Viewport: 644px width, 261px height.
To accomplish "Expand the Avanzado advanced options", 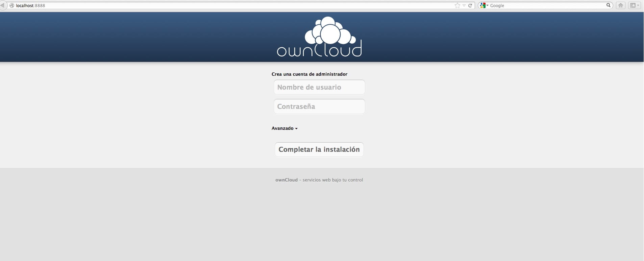I will (284, 128).
